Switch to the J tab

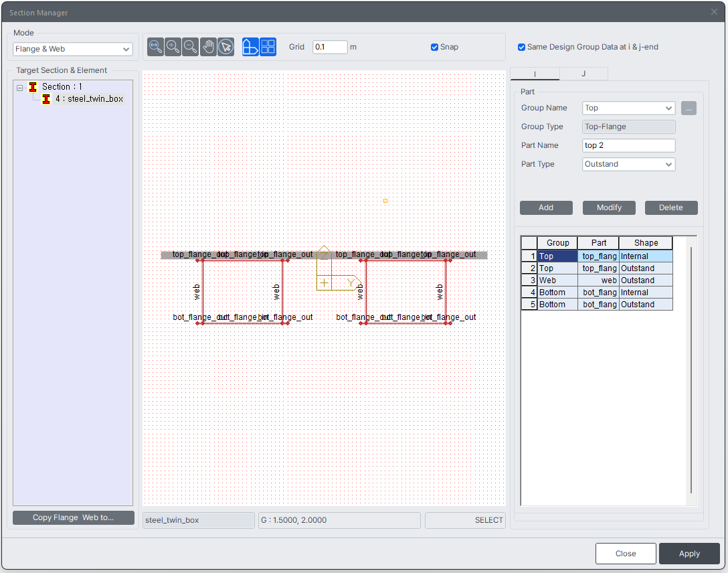tap(583, 74)
